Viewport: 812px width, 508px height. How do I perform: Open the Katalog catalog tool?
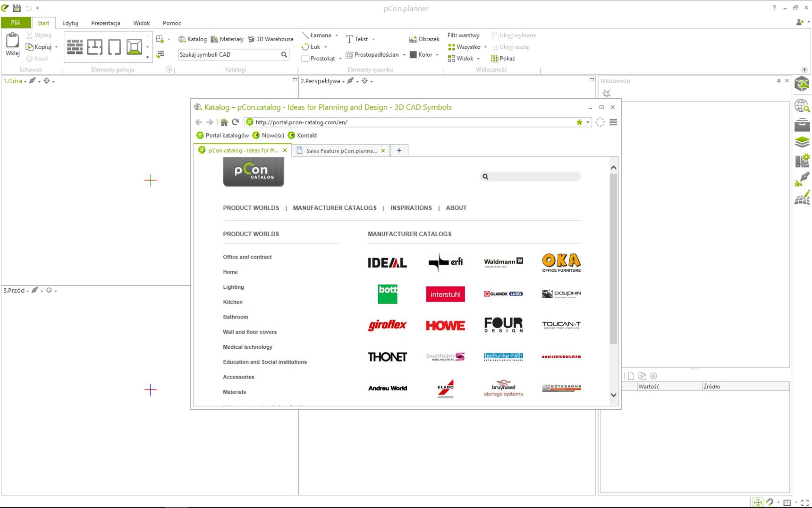tap(193, 39)
